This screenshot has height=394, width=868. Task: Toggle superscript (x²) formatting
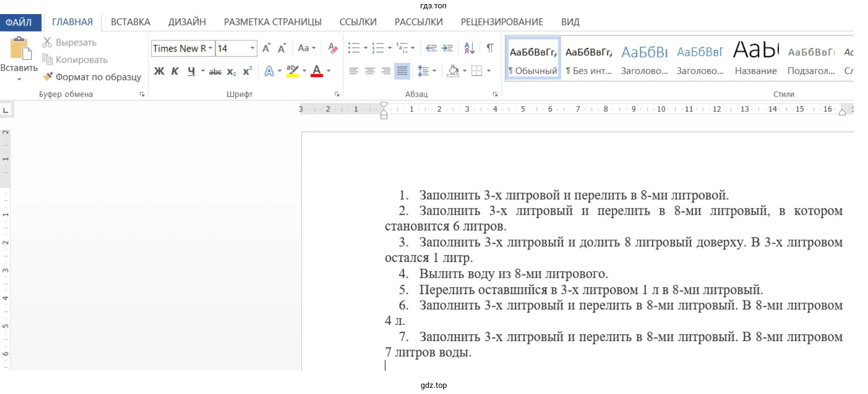click(247, 71)
